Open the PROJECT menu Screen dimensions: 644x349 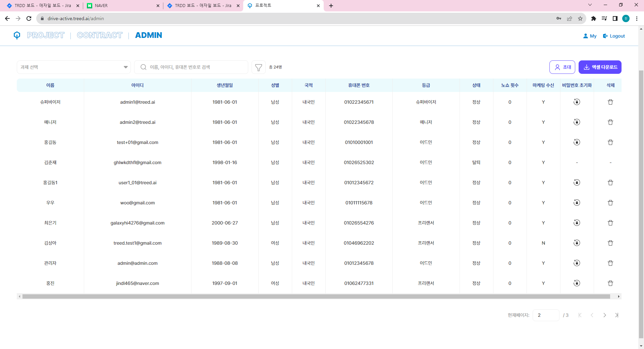coord(46,35)
